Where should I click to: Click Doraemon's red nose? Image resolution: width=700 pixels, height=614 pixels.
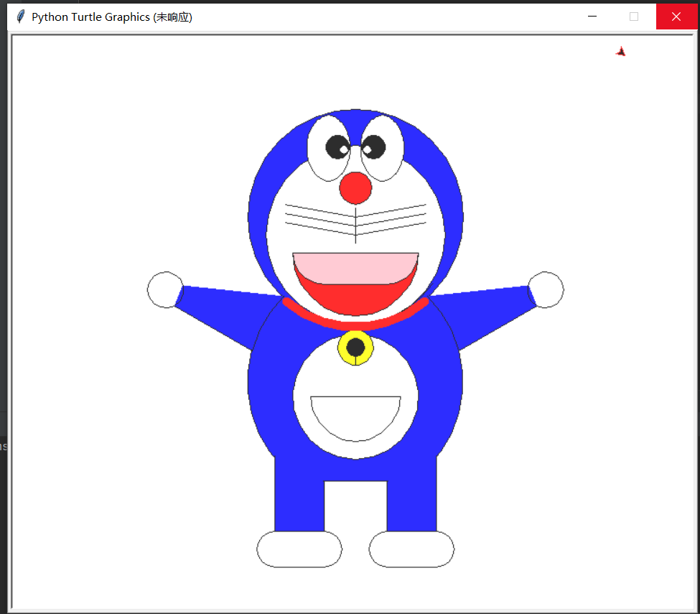click(x=355, y=189)
